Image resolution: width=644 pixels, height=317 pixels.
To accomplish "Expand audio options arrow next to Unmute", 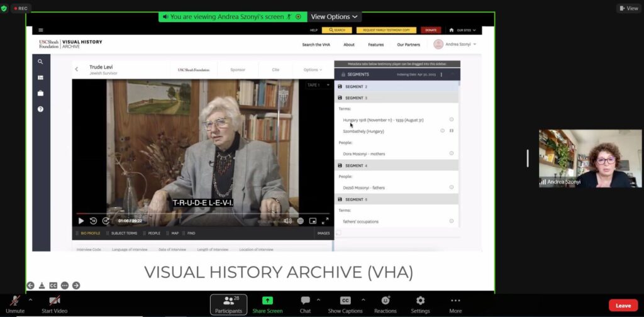I will pyautogui.click(x=30, y=300).
